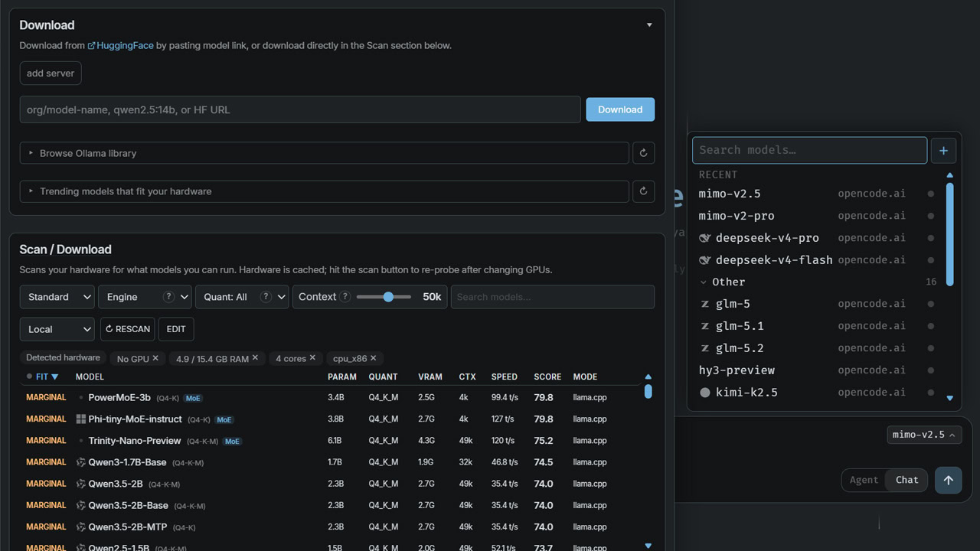Refresh trending models for your hardware
Image resolution: width=980 pixels, height=551 pixels.
643,191
